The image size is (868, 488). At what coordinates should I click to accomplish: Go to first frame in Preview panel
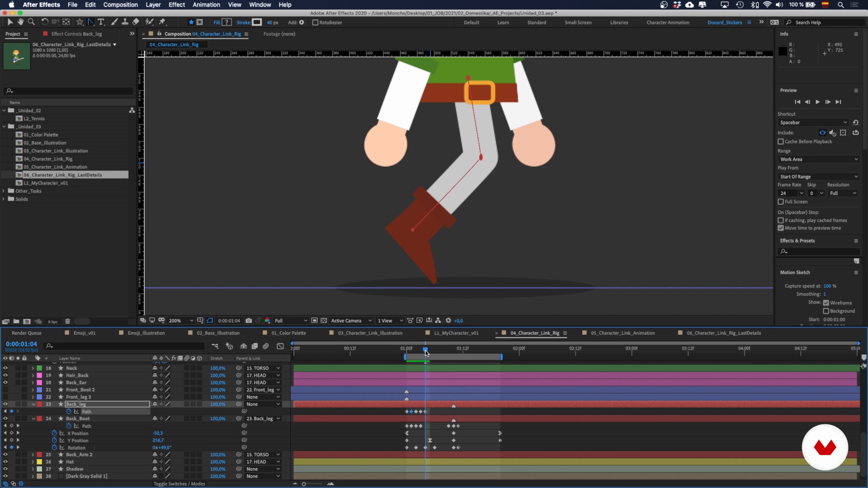pyautogui.click(x=797, y=102)
